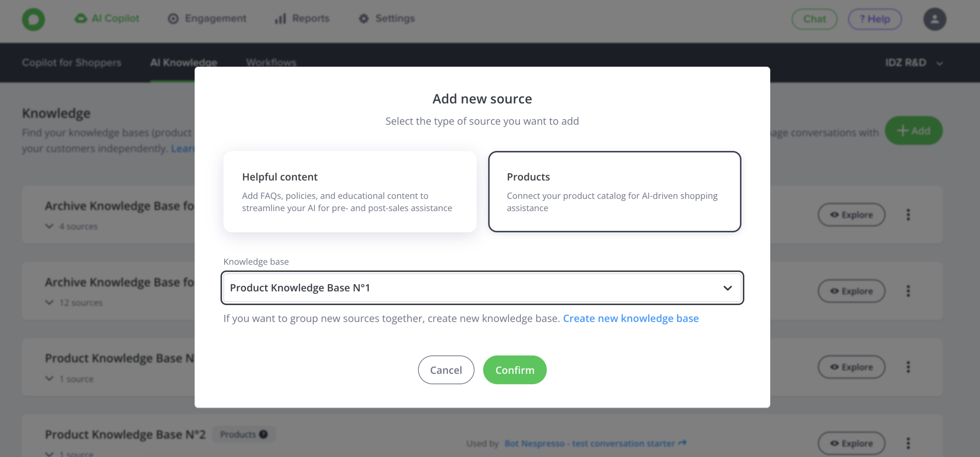This screenshot has width=980, height=457.
Task: Cancel the Add new source dialog
Action: click(446, 370)
